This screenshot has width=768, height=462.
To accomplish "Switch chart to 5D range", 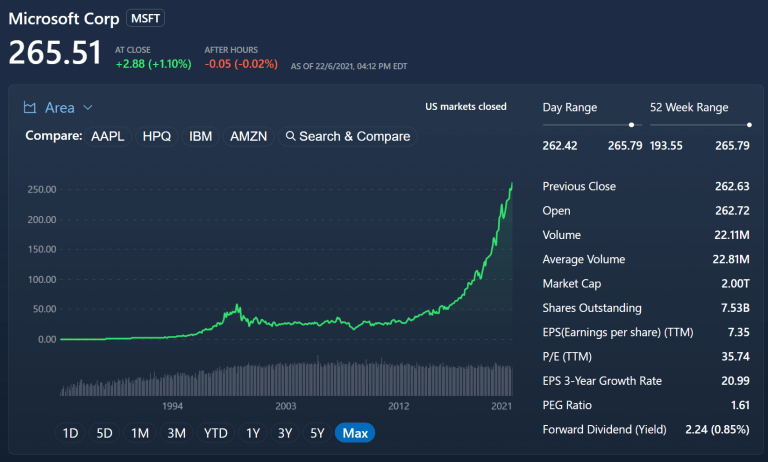I will [x=105, y=433].
